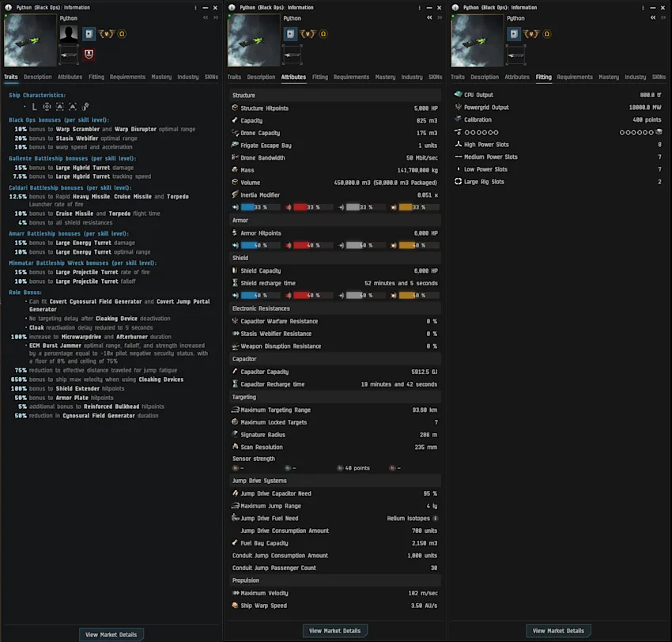The height and width of the screenshot is (642, 672).
Task: Open the kebab menu of middle window
Action: tap(419, 8)
